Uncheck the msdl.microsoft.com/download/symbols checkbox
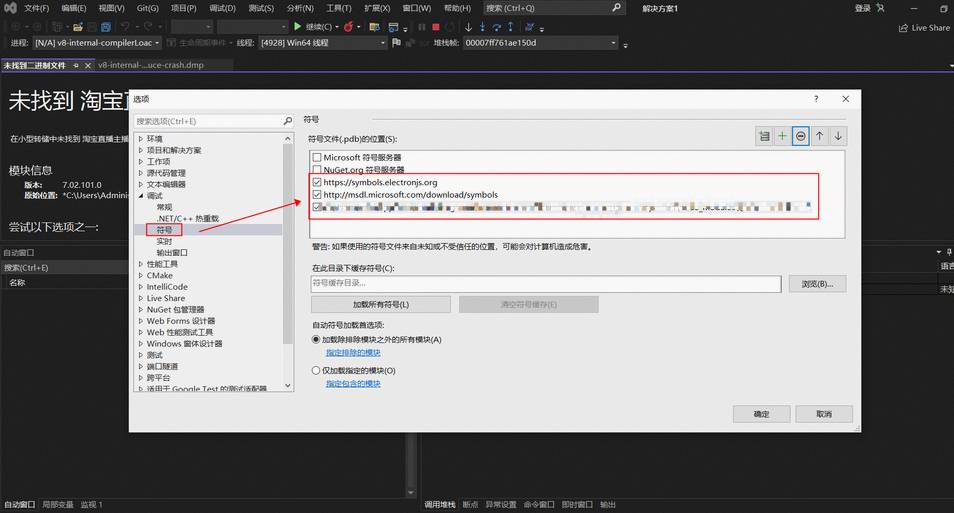Viewport: 954px width, 513px height. (x=317, y=195)
